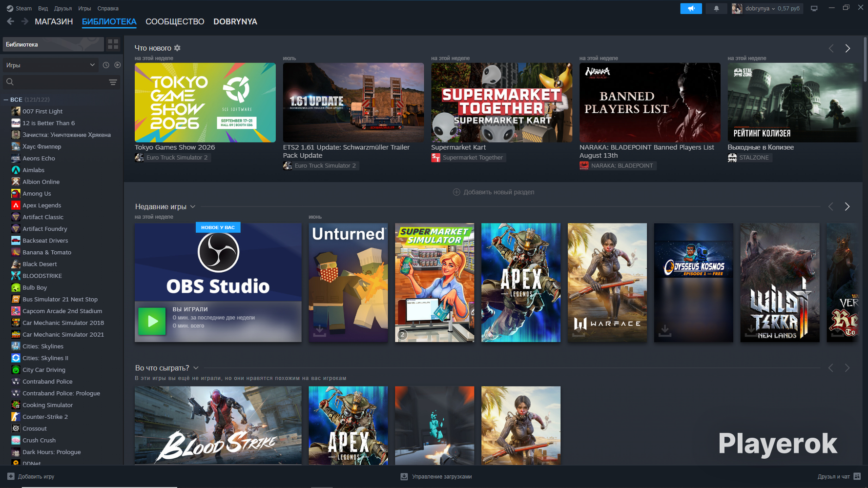Open Wild Terra 2 New Lands cover
Image resolution: width=868 pixels, height=488 pixels.
[x=780, y=283]
